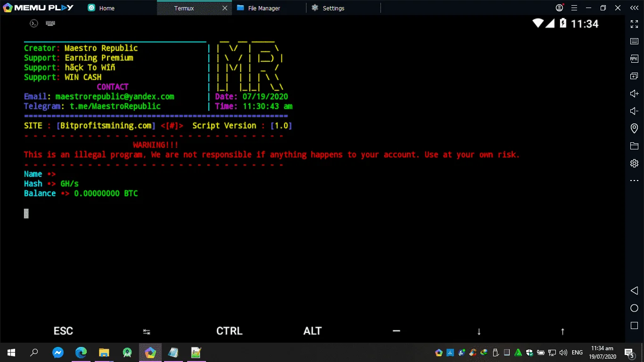Open Notepad++ from the taskbar
The image size is (644, 362).
(x=196, y=353)
